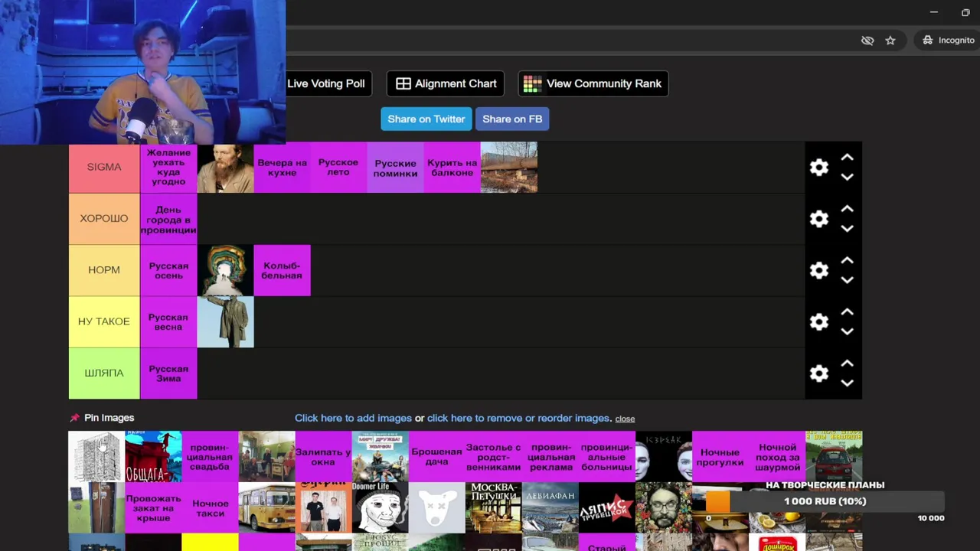
Task: Select the yellow-orange НОРМ tier label
Action: 104,270
